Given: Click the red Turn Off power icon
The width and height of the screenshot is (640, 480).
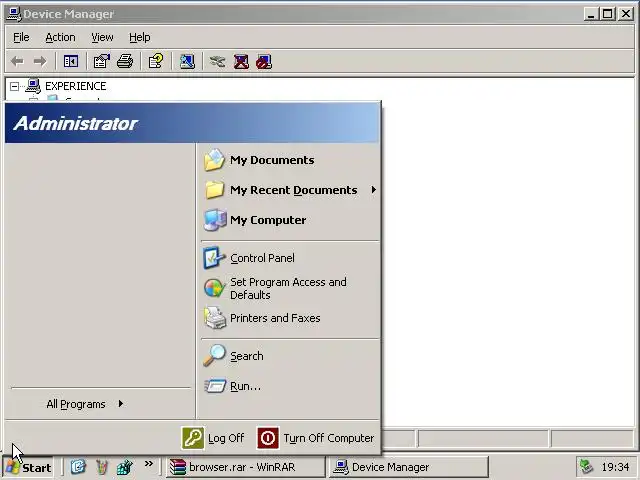Looking at the screenshot, I should point(268,438).
